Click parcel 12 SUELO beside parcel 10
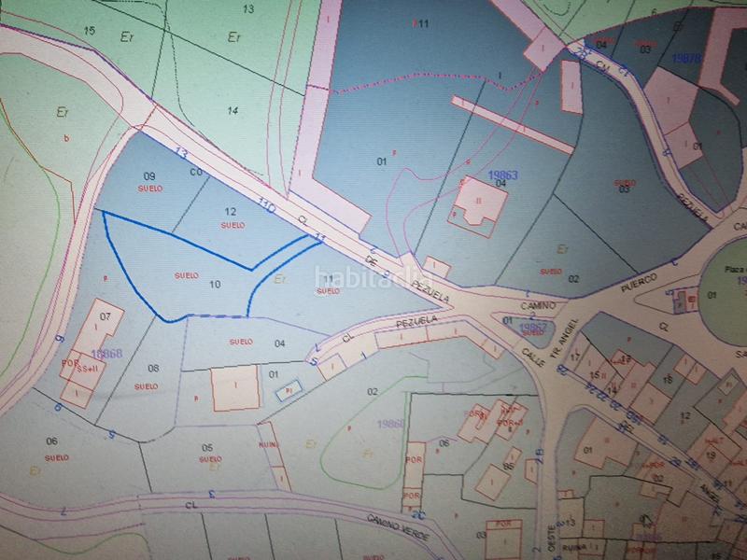The image size is (747, 560). tap(232, 217)
